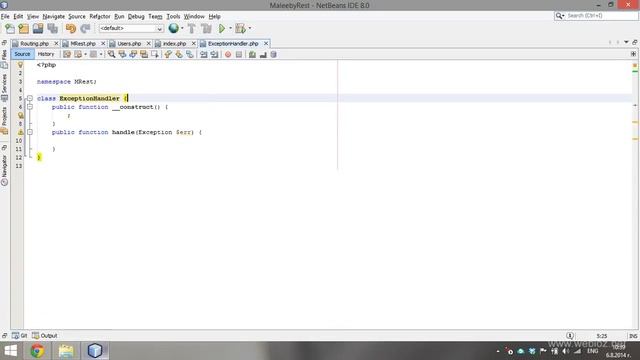Screen dimensions: 640x360
Task: Open the index.php tab
Action: 174,43
